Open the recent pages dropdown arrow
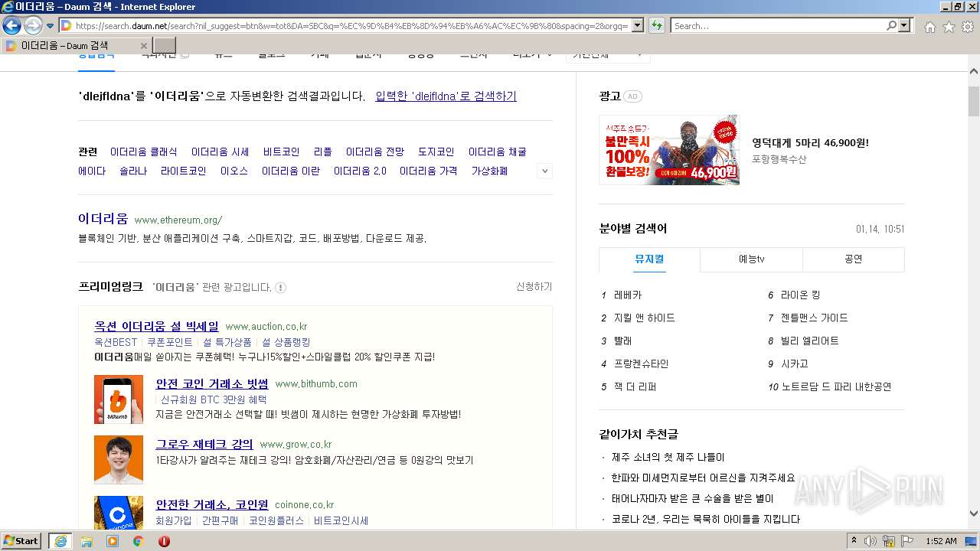Viewport: 980px width, 551px height. pos(50,26)
